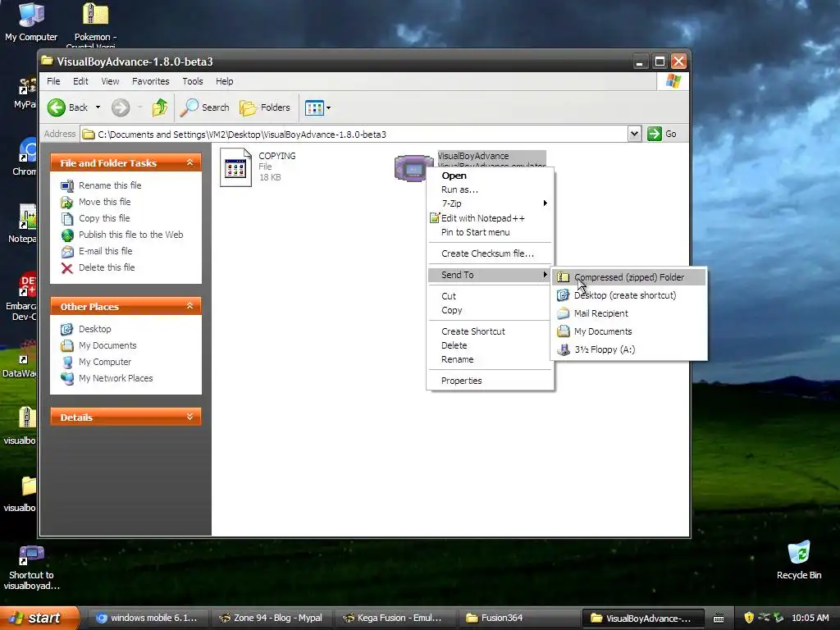Expand the 7-Zip submenu

tap(491, 203)
